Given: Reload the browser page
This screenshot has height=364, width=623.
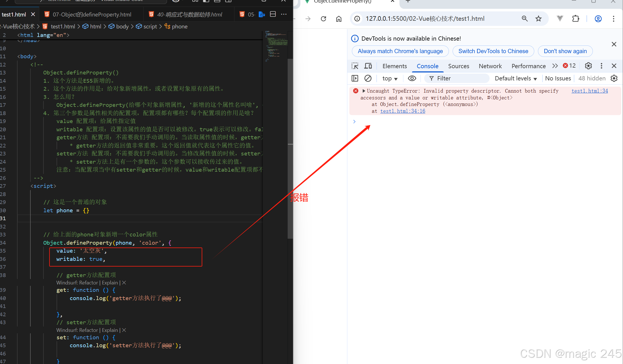Looking at the screenshot, I should tap(323, 19).
